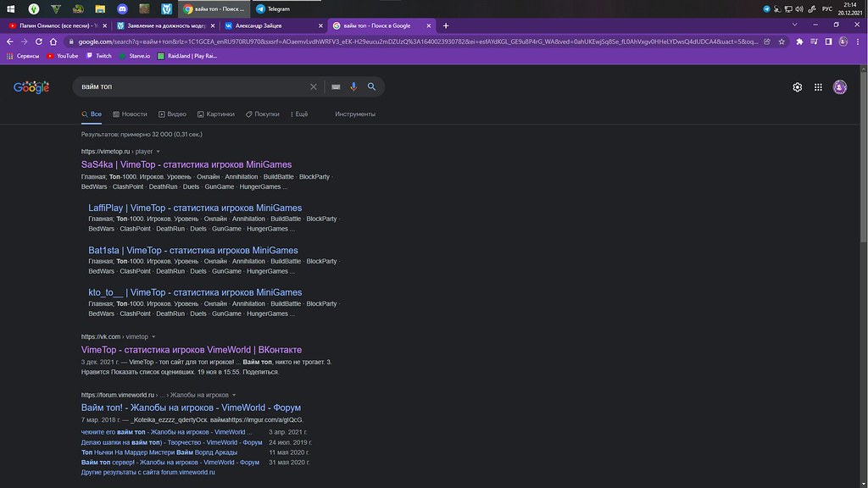The image size is (868, 488).
Task: Open the SaS4ka VimeTop result link
Action: 186,164
